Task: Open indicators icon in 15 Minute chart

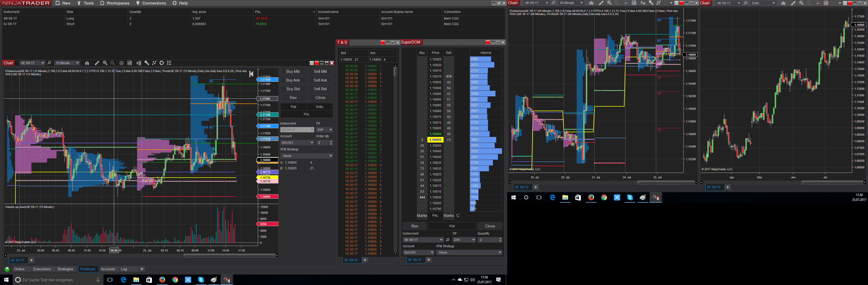Action: point(147,63)
